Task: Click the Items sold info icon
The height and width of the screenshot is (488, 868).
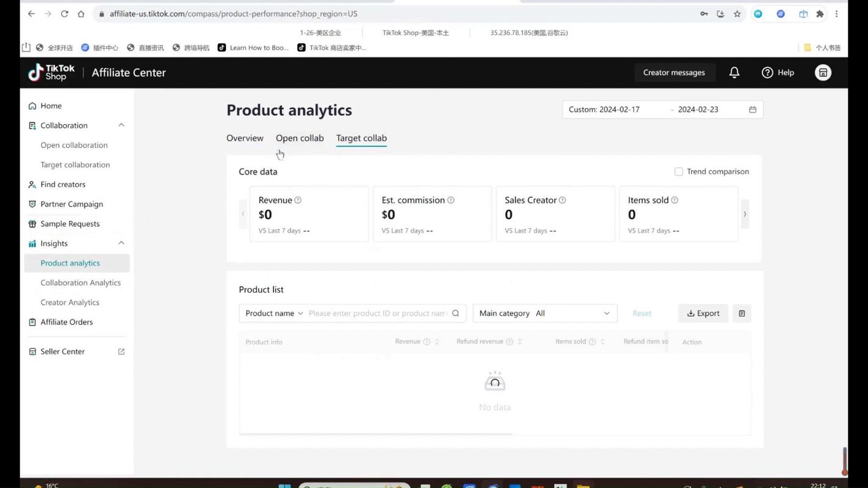Action: pos(675,200)
